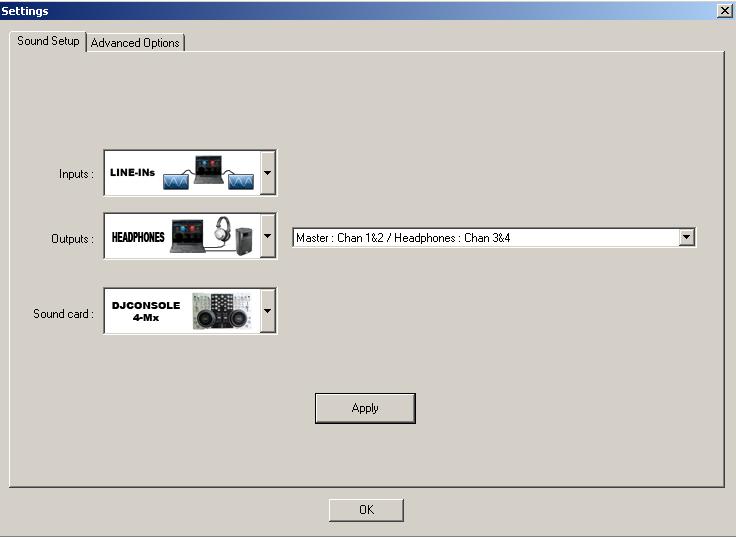The width and height of the screenshot is (736, 537).
Task: Click the left waveform icon in Inputs
Action: click(178, 182)
